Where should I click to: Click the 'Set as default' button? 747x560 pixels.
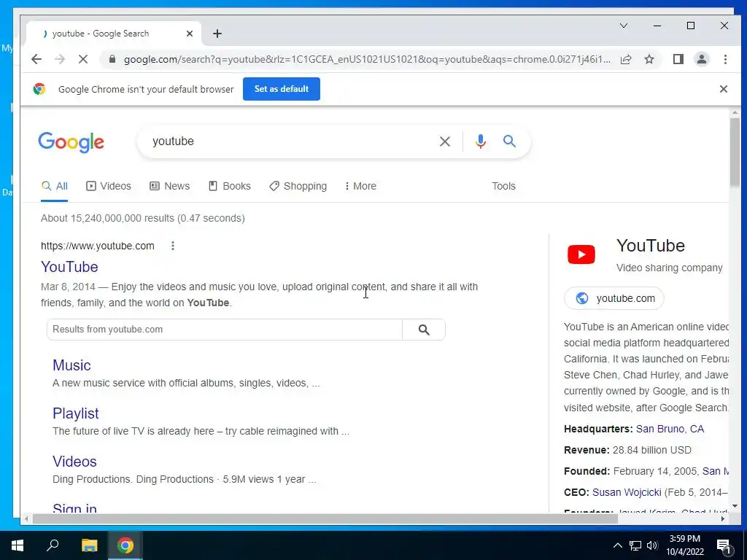tap(281, 89)
